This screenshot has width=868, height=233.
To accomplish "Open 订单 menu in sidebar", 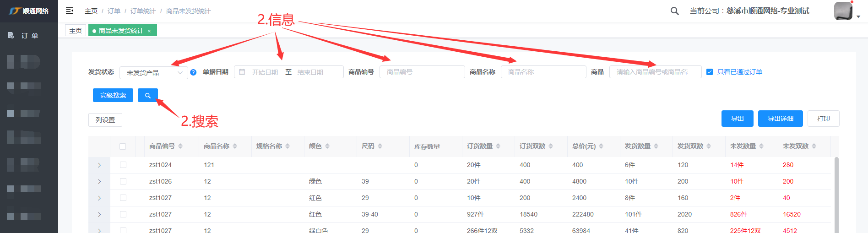I will [29, 35].
